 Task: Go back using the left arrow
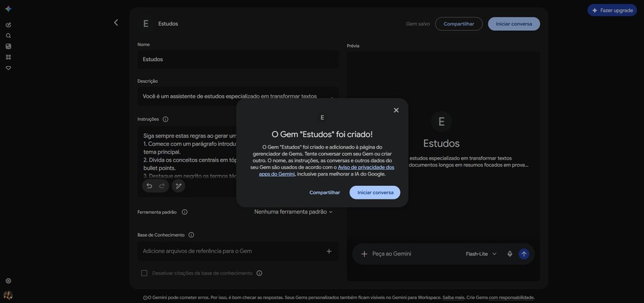(x=116, y=23)
